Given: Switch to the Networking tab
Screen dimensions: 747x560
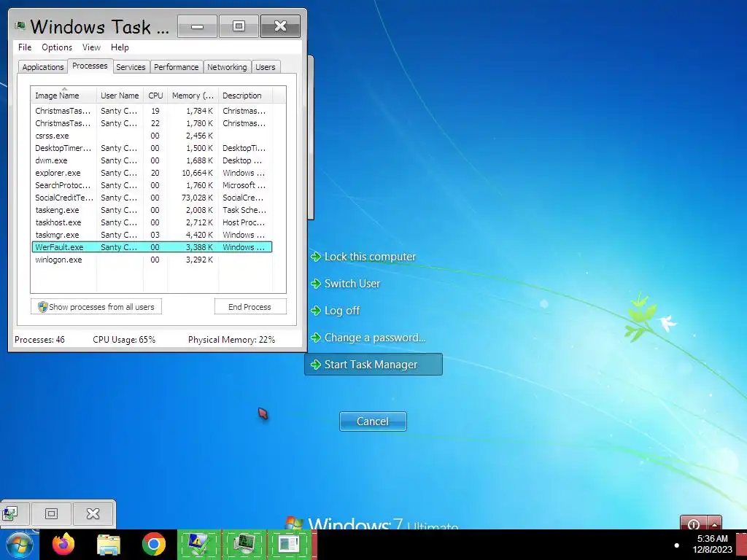Looking at the screenshot, I should click(227, 67).
